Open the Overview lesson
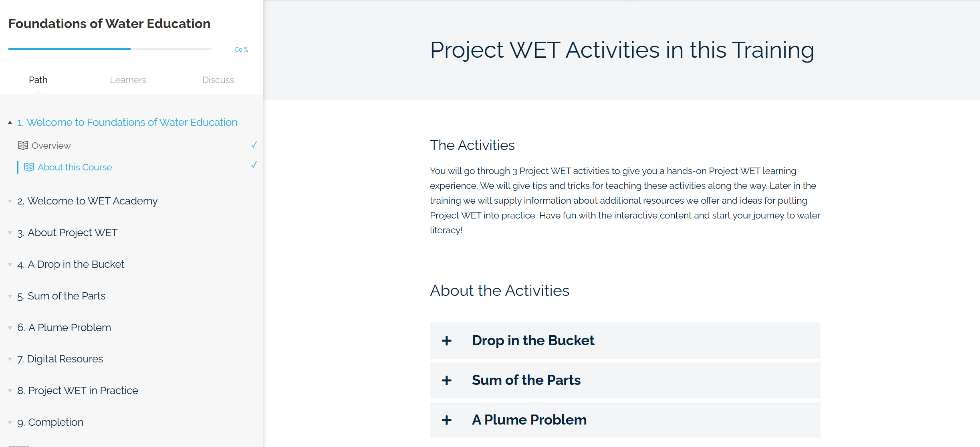 (x=51, y=146)
